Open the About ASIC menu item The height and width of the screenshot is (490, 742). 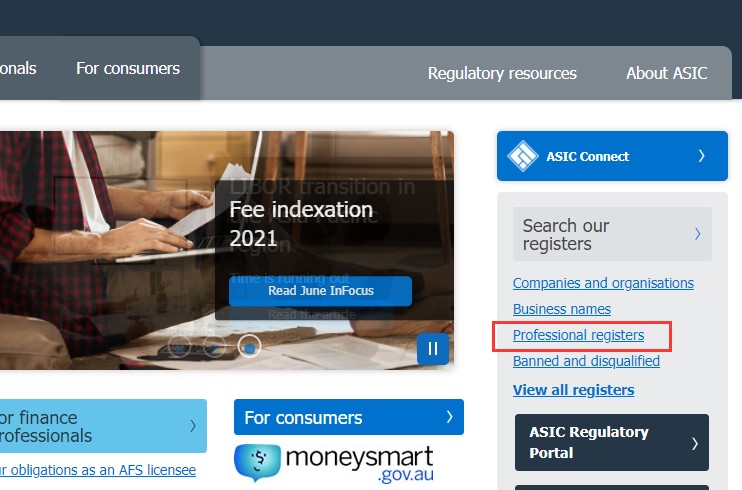click(667, 73)
